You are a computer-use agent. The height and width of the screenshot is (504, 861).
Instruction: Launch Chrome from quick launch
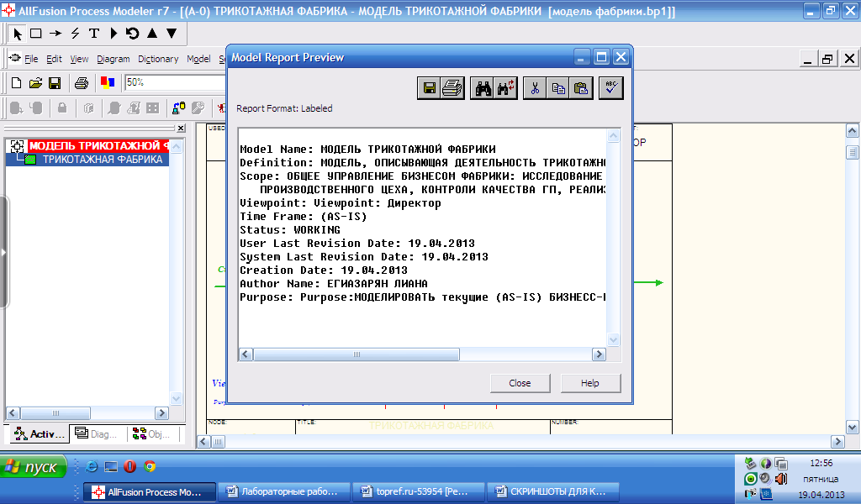pos(150,466)
